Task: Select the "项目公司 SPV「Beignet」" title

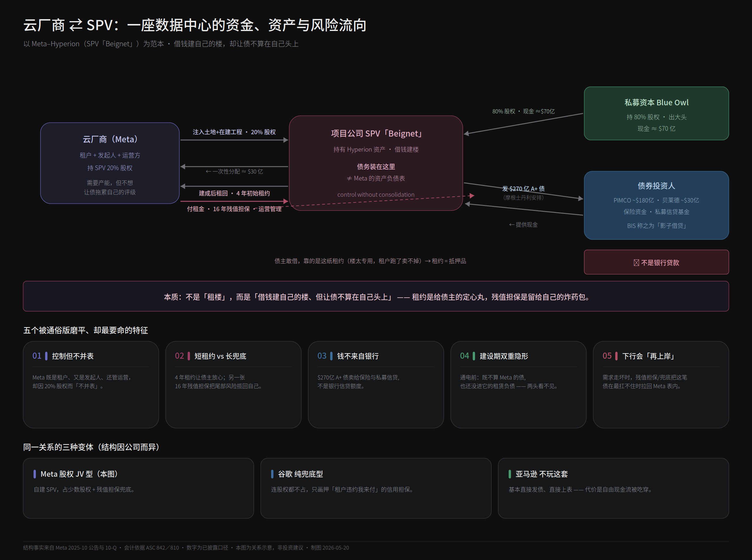Action: pyautogui.click(x=376, y=134)
